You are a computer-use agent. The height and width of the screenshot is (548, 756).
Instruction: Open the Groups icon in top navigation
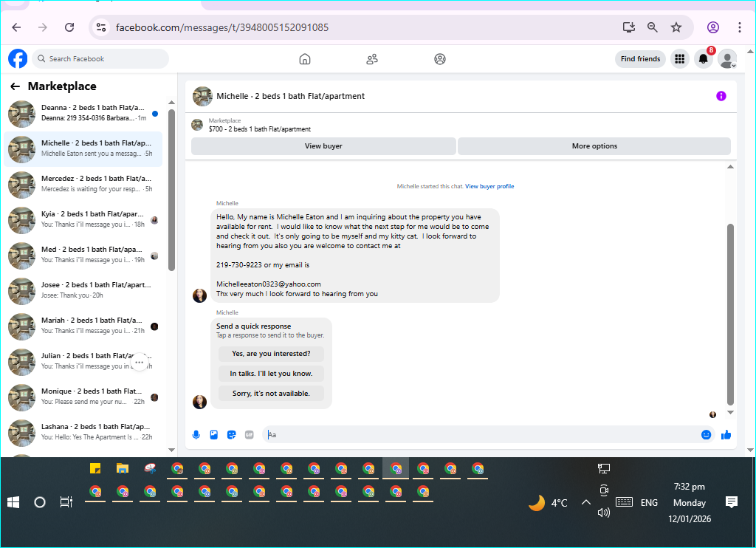440,59
